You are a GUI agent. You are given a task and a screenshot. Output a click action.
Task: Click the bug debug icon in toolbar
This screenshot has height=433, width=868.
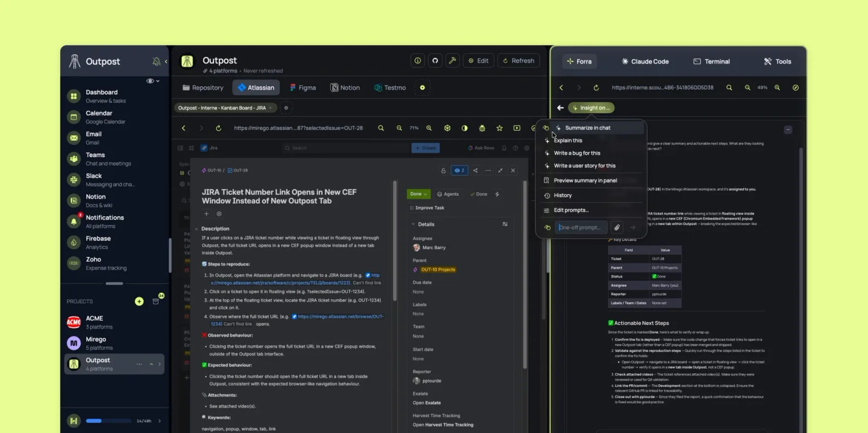482,128
